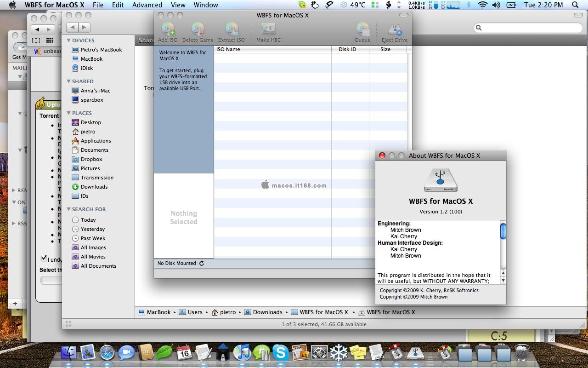Click the About credits scroll down arrow

pos(503,280)
